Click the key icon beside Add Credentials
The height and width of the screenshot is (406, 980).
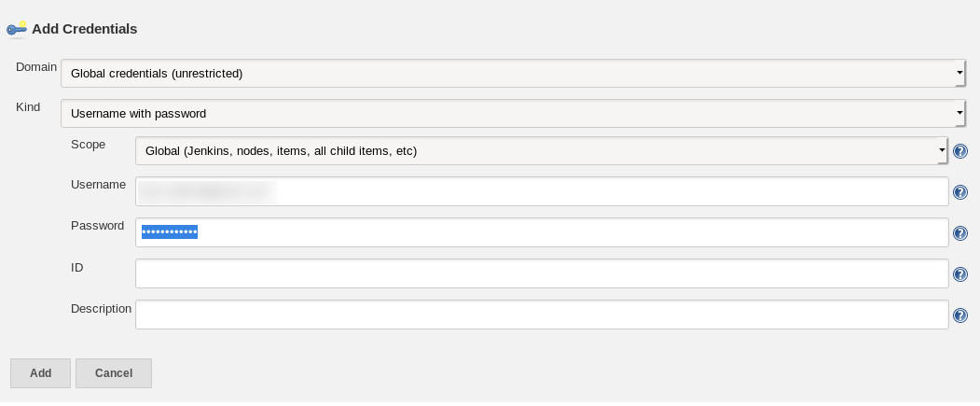[16, 29]
